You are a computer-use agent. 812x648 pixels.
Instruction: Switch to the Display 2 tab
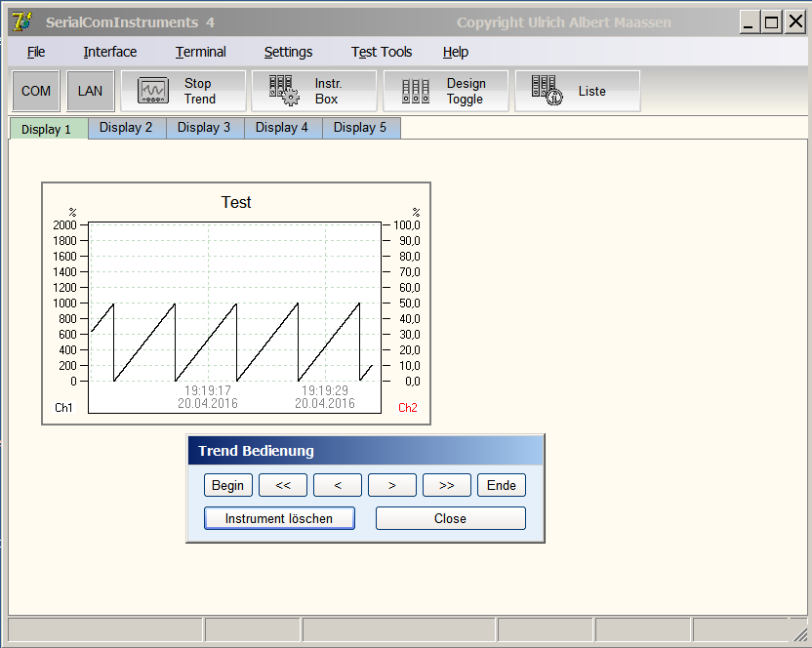(x=127, y=128)
